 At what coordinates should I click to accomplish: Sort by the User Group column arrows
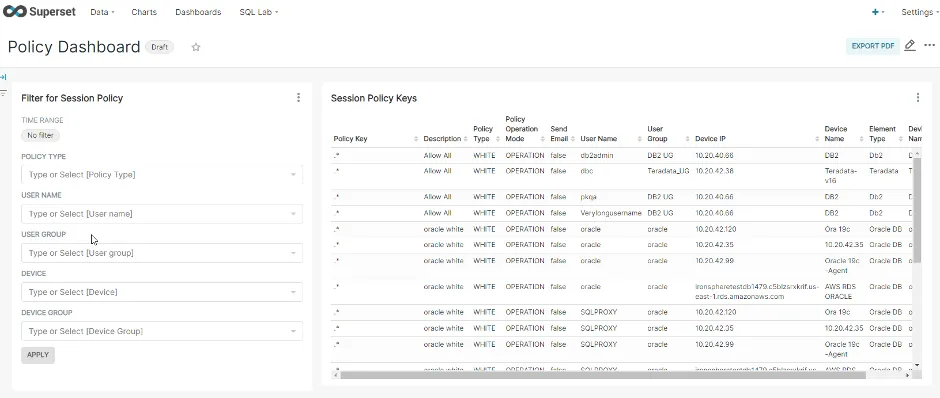click(688, 139)
